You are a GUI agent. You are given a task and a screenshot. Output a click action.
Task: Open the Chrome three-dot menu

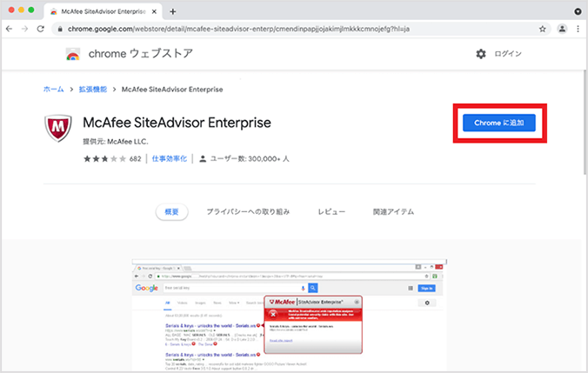(578, 29)
